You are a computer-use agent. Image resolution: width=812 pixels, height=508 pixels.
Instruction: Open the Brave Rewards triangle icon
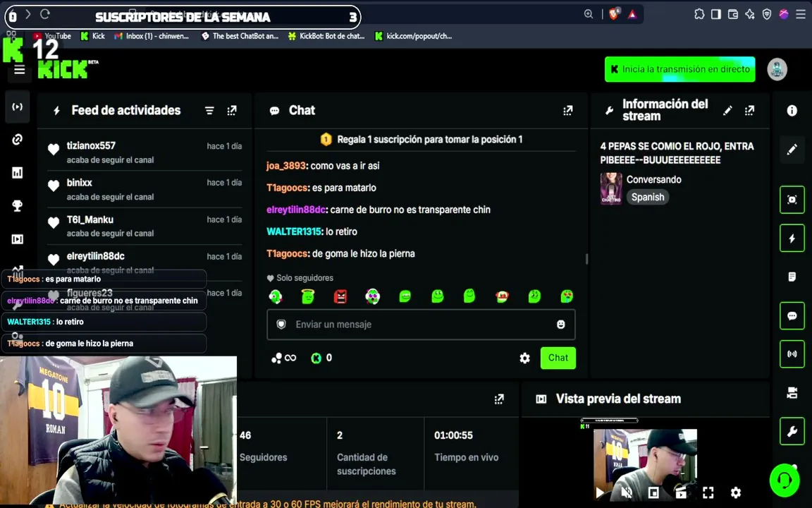click(x=632, y=14)
